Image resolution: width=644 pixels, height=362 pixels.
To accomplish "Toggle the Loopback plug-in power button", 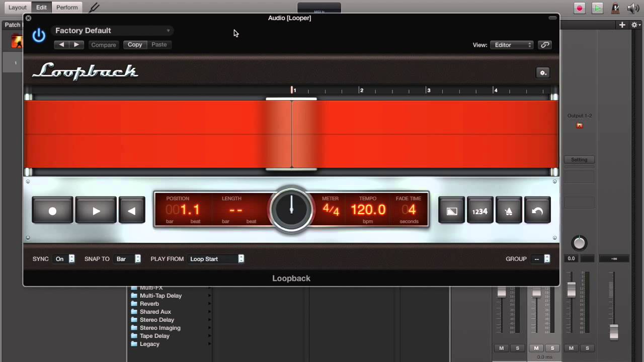I will click(39, 36).
